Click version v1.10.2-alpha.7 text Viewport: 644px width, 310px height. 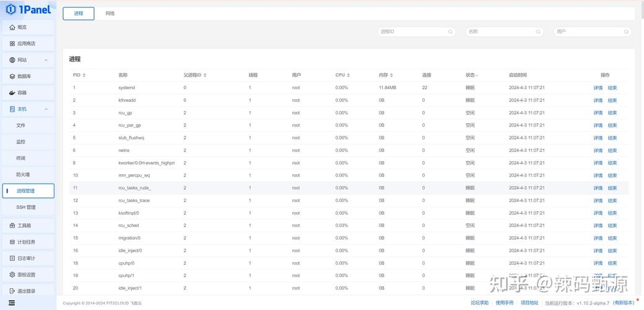coord(593,303)
